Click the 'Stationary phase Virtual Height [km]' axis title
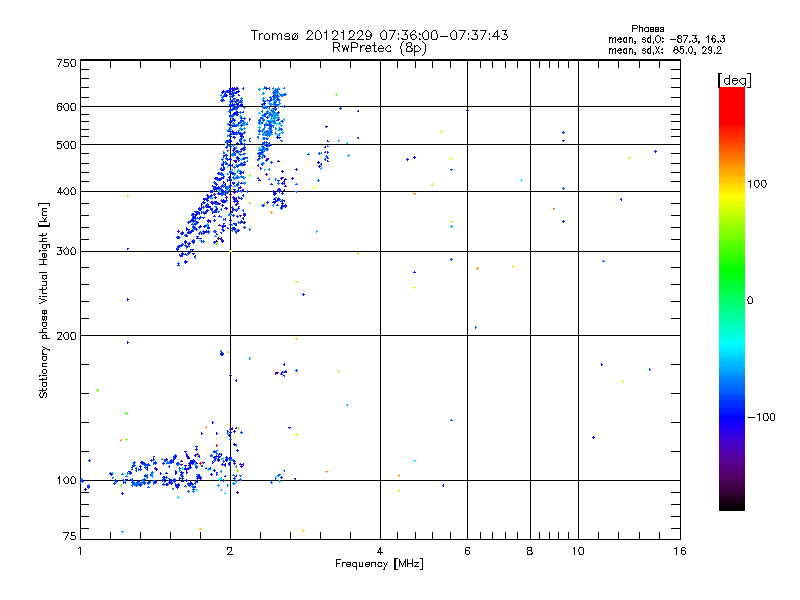This screenshot has width=800, height=600. (x=44, y=300)
